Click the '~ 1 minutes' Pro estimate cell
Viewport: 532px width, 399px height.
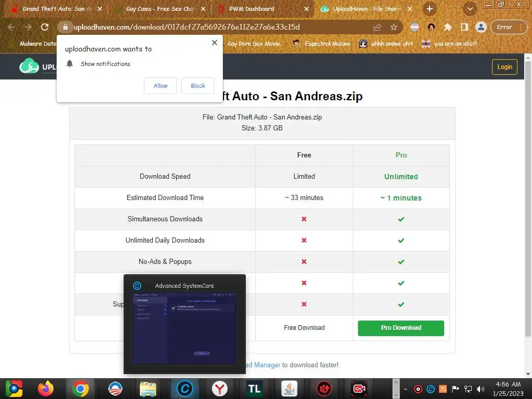(x=401, y=198)
